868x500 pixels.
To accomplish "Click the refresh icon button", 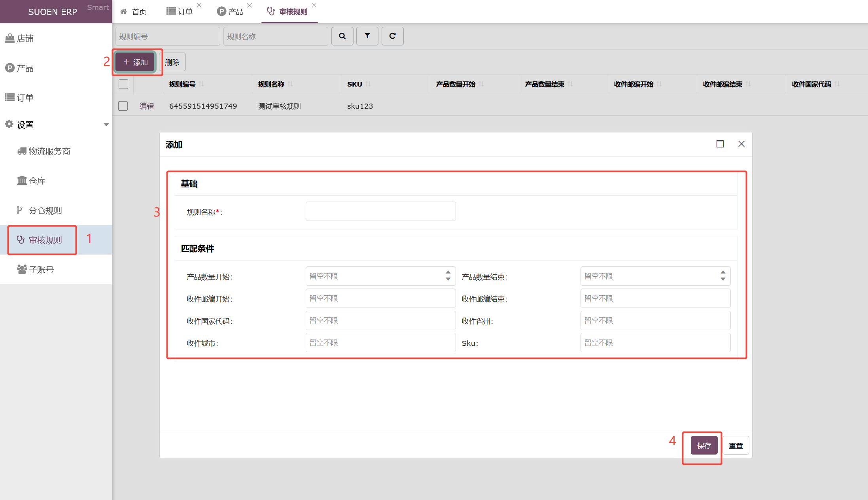I will click(x=392, y=36).
